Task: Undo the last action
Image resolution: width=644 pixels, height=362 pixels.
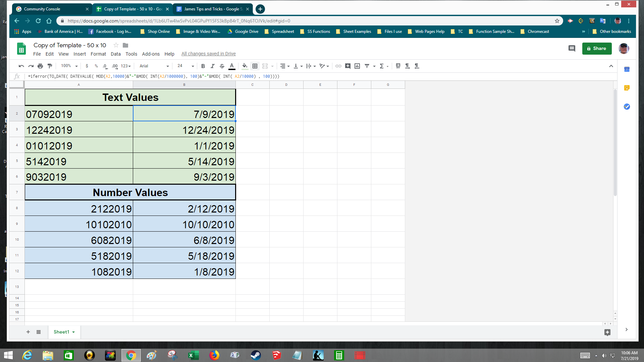Action: click(x=21, y=66)
